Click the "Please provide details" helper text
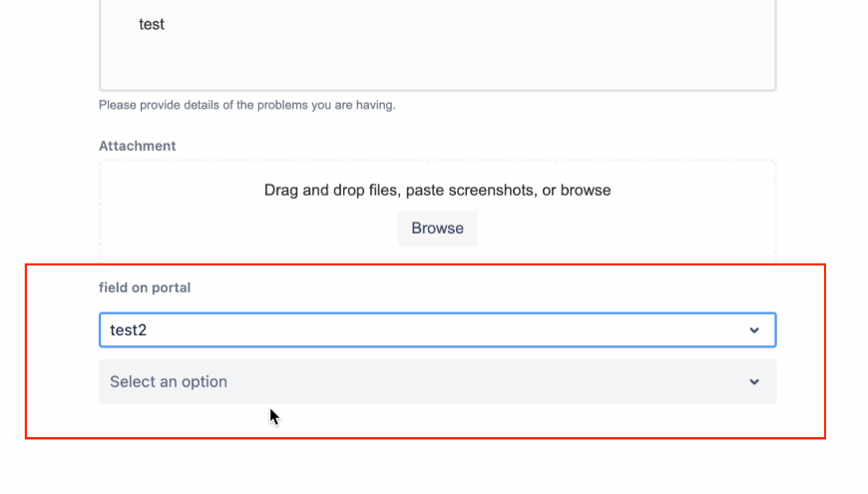Image resolution: width=868 pixels, height=494 pixels. pyautogui.click(x=246, y=105)
